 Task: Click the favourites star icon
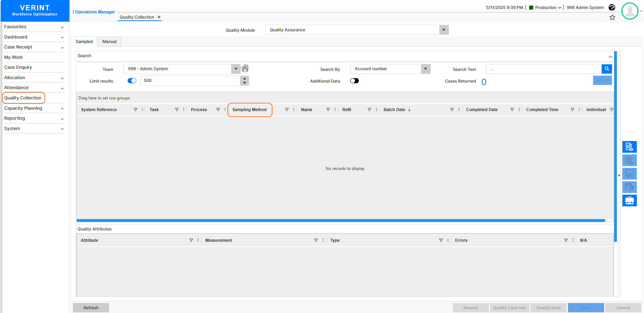click(612, 18)
